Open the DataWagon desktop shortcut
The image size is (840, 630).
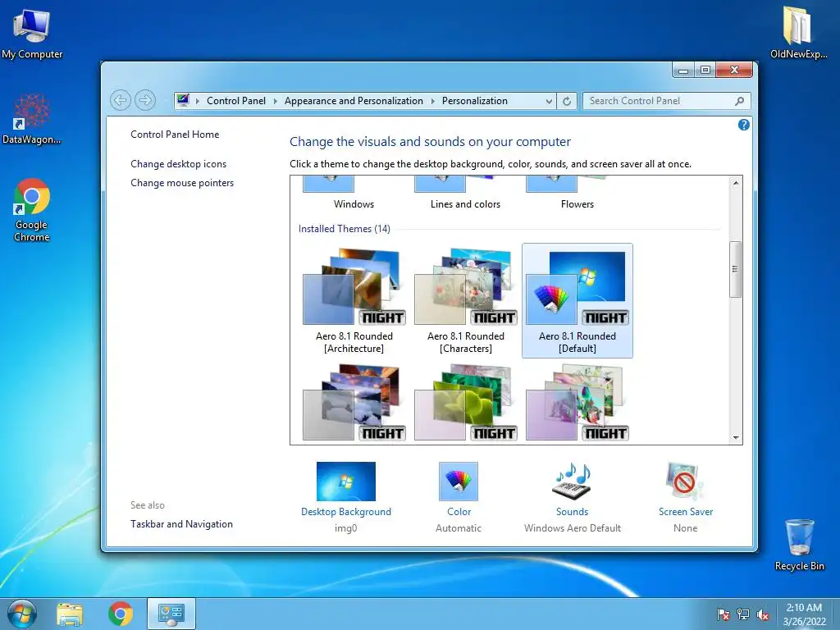(x=32, y=119)
